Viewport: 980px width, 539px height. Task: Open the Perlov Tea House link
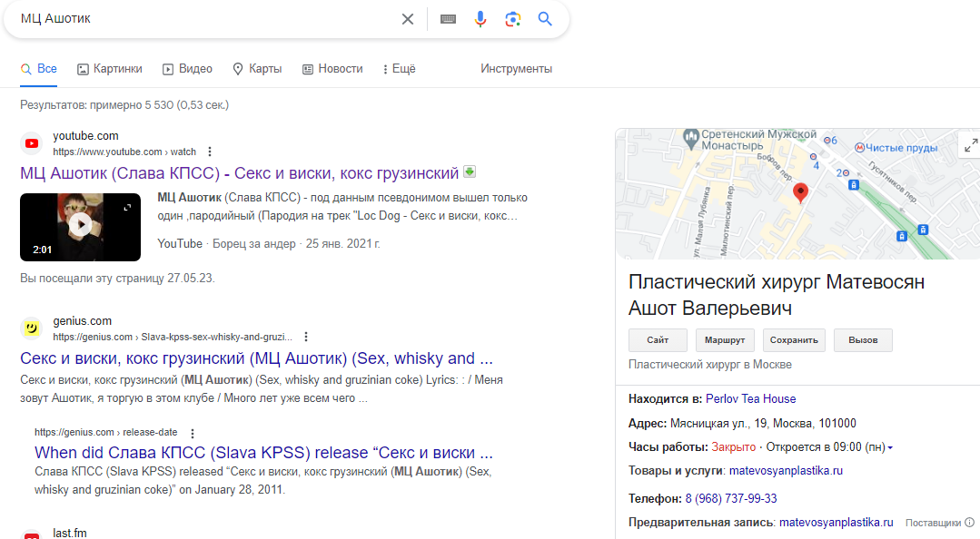pos(750,398)
